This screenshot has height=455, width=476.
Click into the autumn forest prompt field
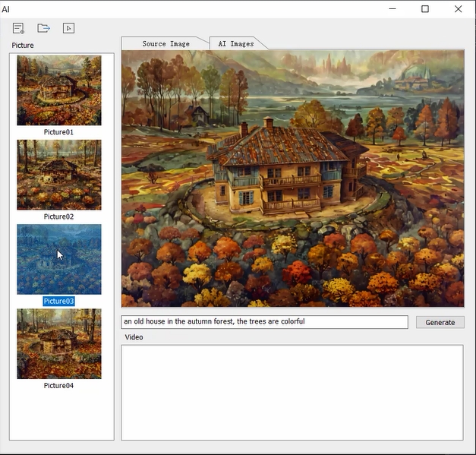(x=264, y=322)
